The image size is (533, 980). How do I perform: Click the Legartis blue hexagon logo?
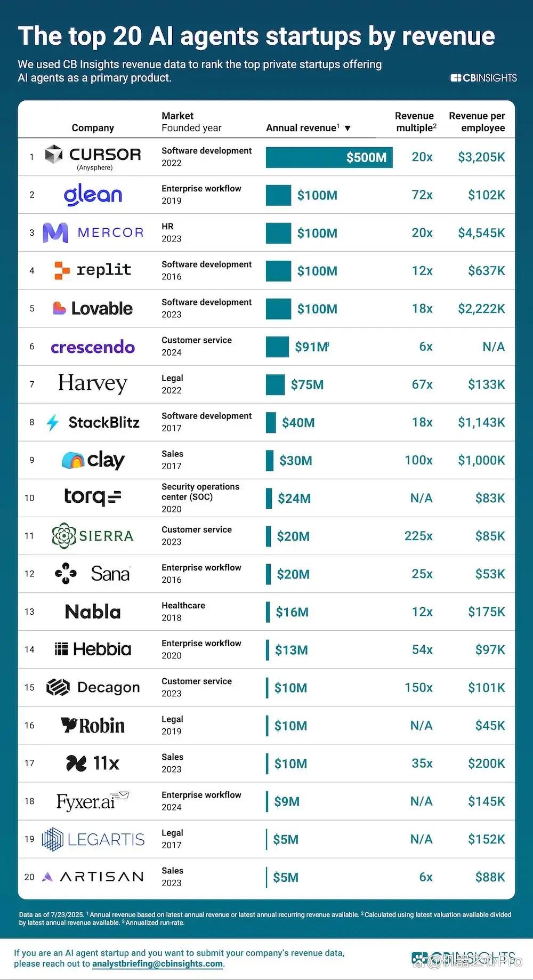click(52, 839)
